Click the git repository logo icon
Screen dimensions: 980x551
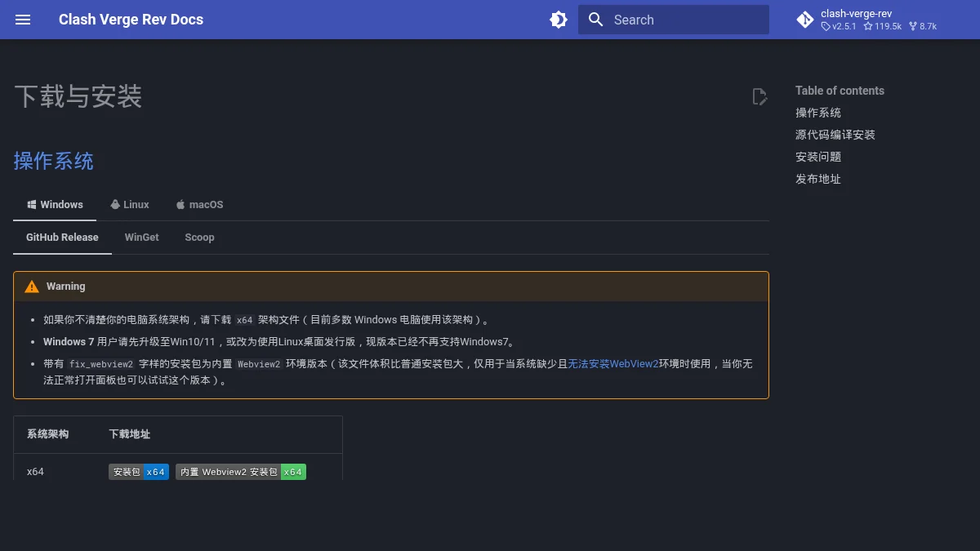click(805, 20)
